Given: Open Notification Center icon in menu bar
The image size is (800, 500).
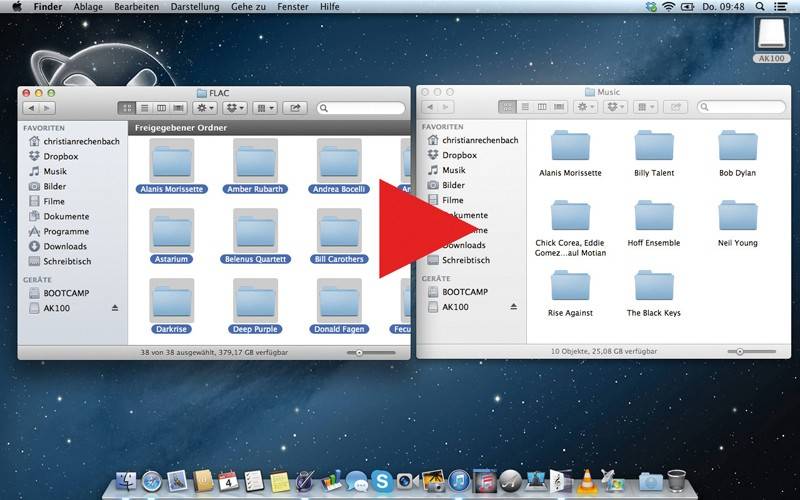Looking at the screenshot, I should [x=780, y=7].
